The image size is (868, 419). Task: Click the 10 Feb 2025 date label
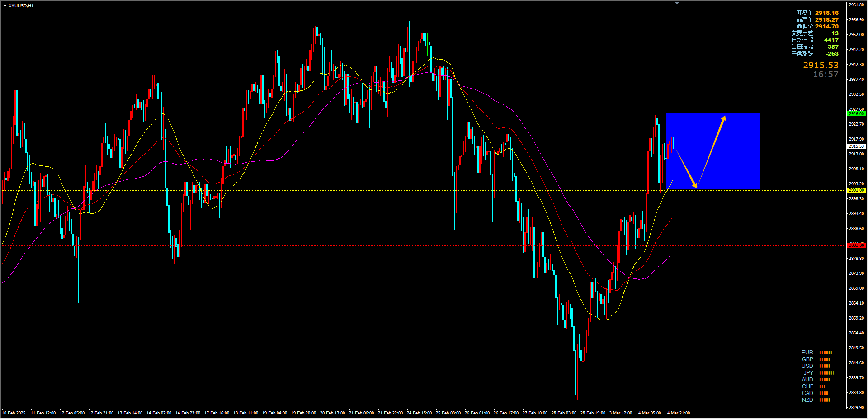coord(14,413)
